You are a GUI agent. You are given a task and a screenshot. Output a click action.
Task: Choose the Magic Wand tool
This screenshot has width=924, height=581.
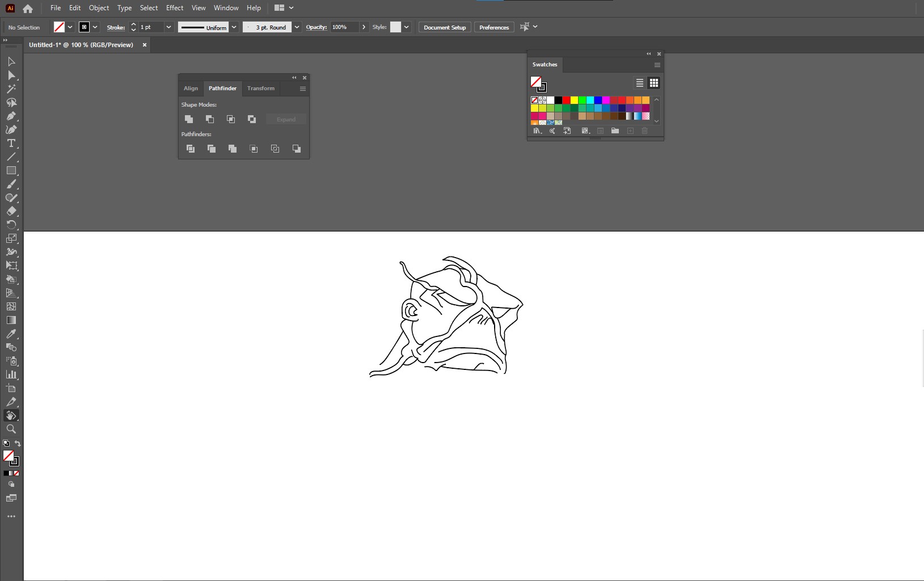click(11, 89)
